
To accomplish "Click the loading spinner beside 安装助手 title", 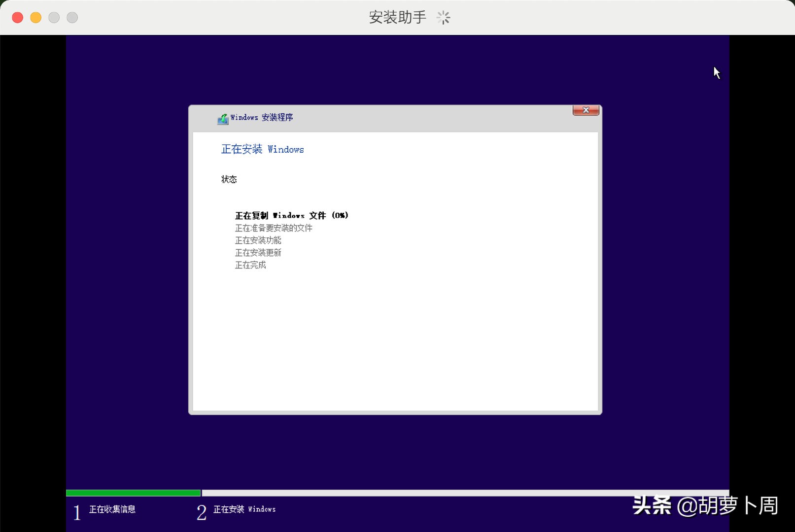I will [443, 17].
